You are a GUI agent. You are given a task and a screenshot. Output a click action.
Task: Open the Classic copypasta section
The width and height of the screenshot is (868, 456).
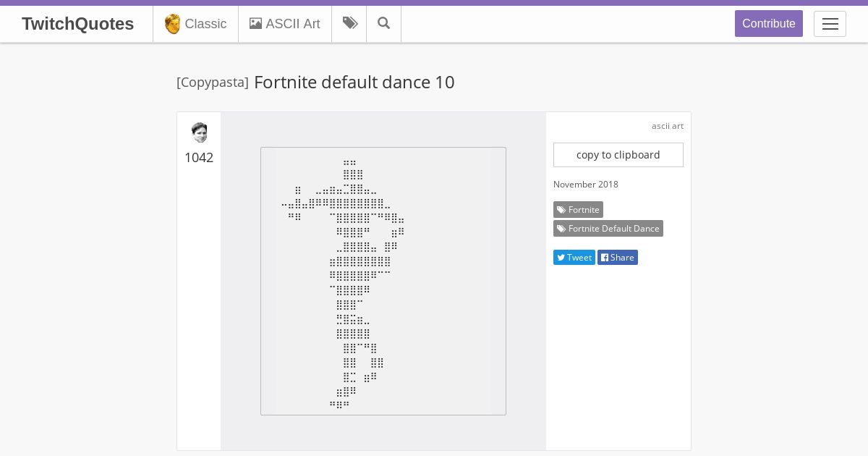pyautogui.click(x=195, y=24)
